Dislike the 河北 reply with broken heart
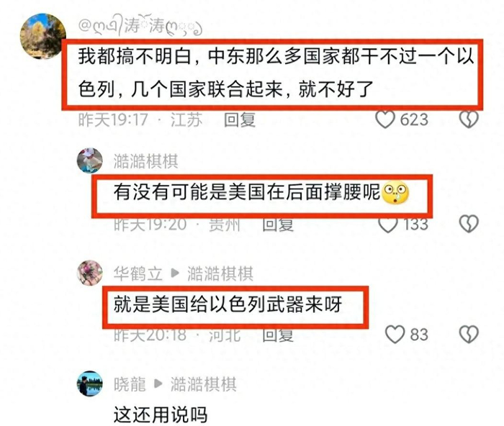This screenshot has height=426, width=504. 469,334
